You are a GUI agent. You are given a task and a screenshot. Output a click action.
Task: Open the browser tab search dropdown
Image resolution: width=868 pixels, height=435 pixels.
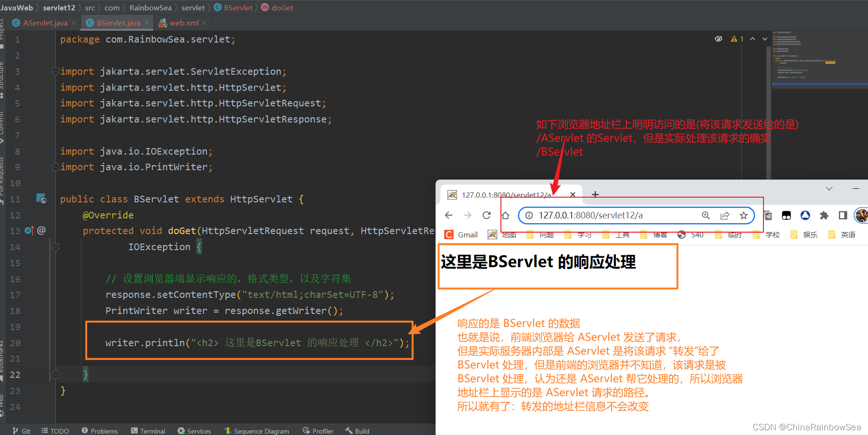[x=829, y=189]
